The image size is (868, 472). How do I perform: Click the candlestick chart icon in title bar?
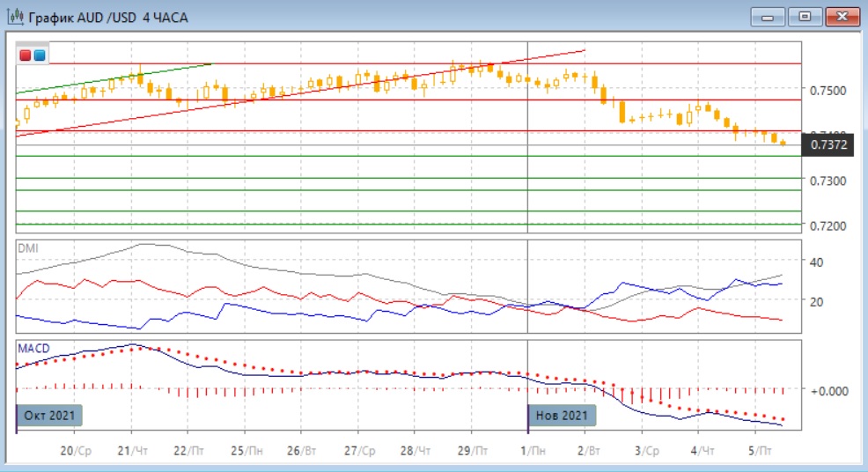16,17
